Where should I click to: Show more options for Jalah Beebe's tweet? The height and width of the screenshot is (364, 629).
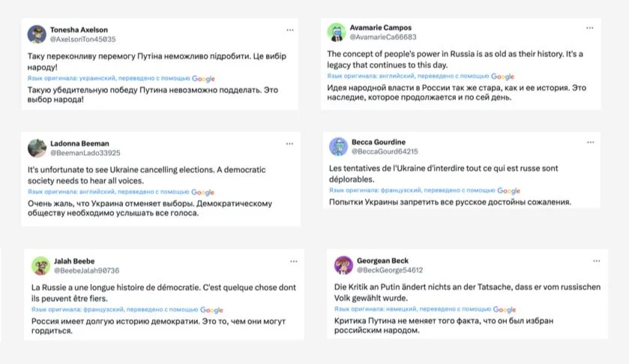coord(289,261)
